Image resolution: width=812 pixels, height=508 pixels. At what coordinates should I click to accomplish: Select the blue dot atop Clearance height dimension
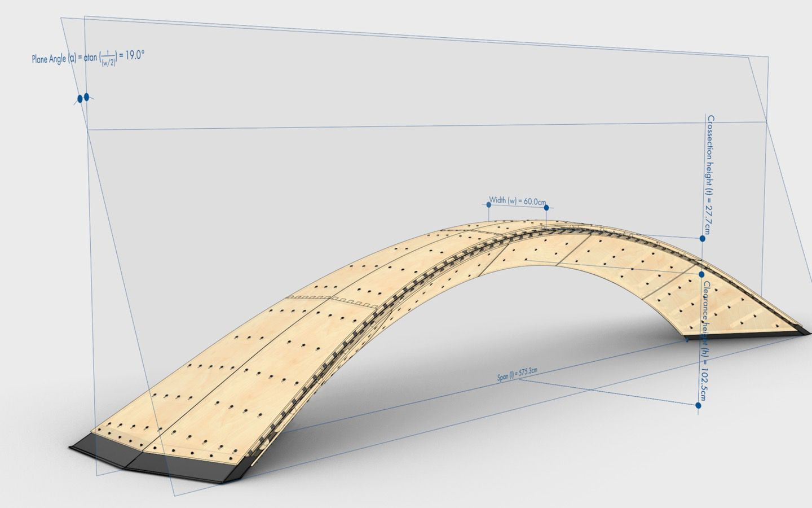702,274
